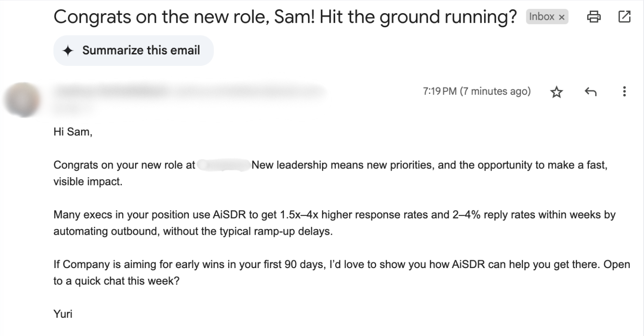Click the sparkle icon beside Summarize
This screenshot has width=644, height=336.
68,51
